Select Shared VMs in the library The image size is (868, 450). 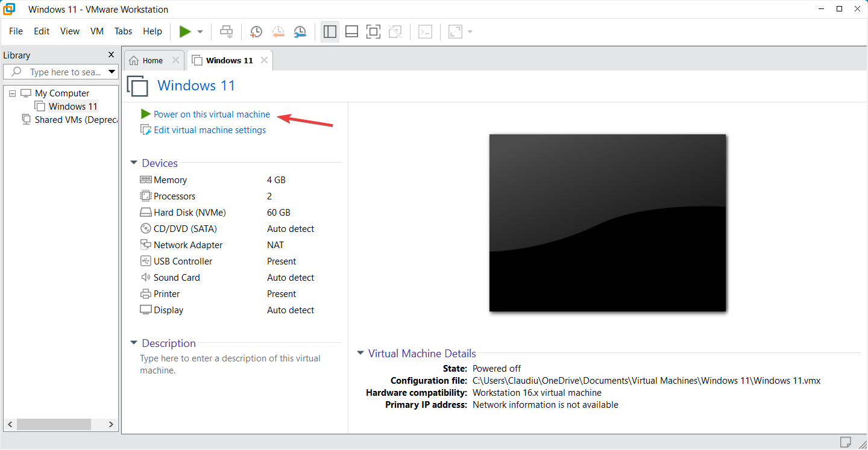click(77, 120)
